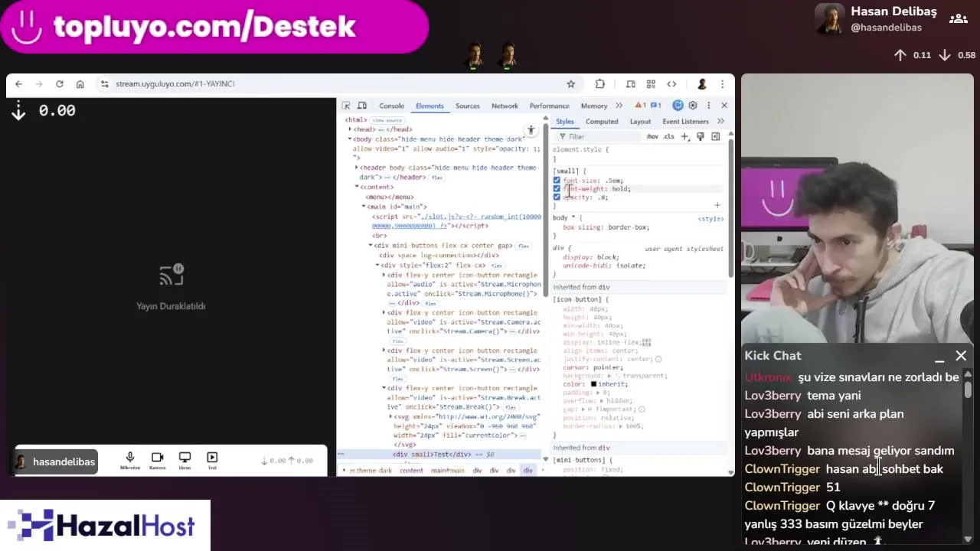Collapse the main#main element node
This screenshot has height=551, width=980.
(364, 207)
